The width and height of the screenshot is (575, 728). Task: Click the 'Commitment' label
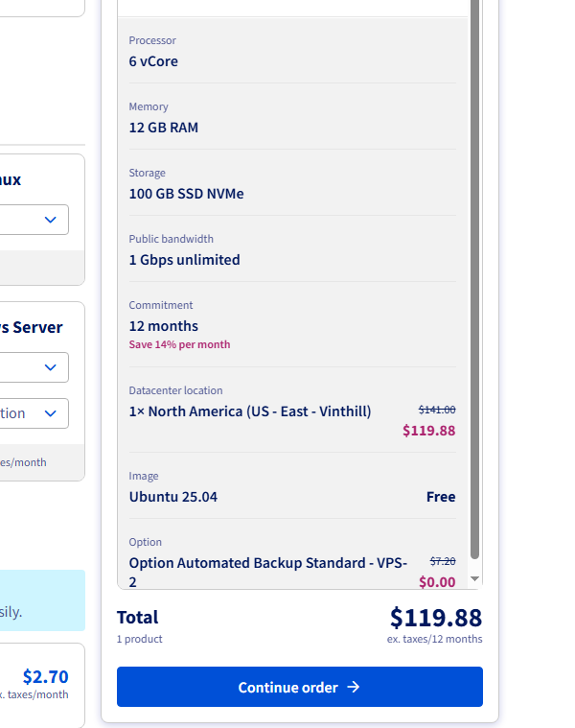click(161, 305)
